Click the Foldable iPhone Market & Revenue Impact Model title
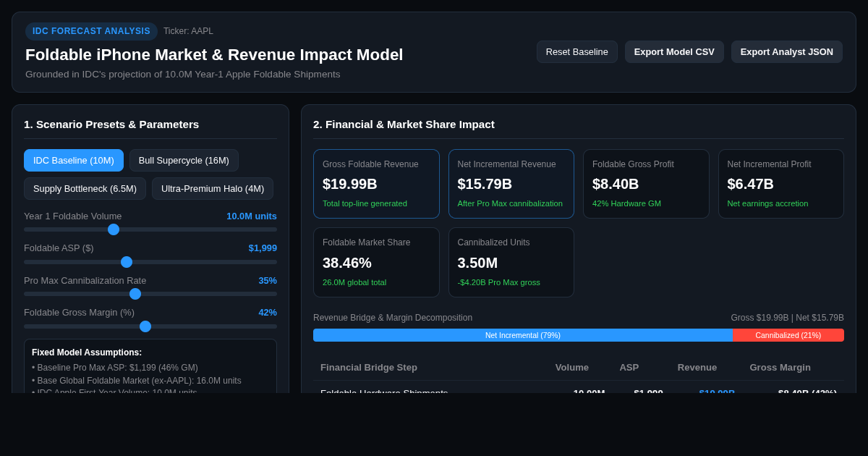The width and height of the screenshot is (868, 456). click(214, 55)
